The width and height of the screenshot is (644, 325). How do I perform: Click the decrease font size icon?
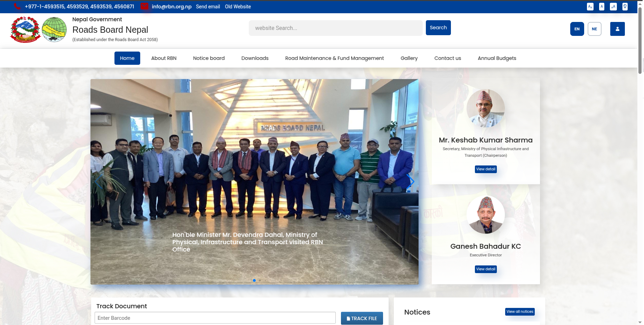[590, 7]
